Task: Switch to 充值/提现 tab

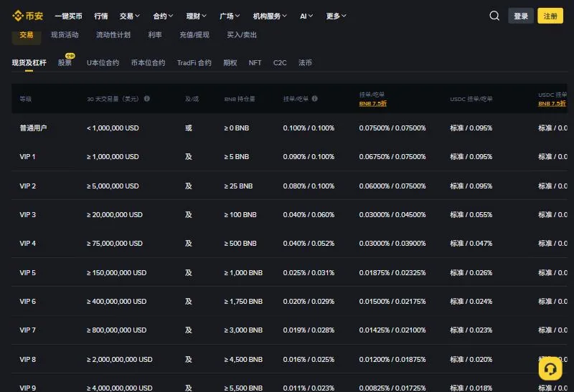Action: tap(194, 34)
